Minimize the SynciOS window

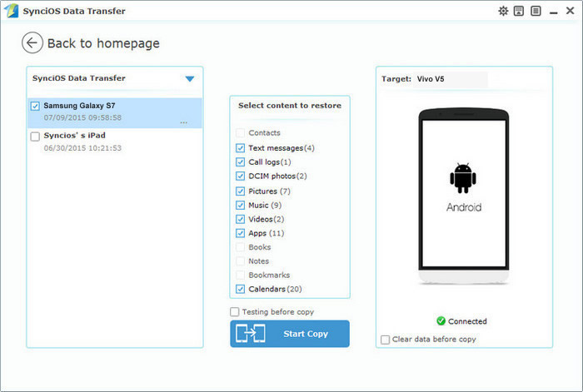pyautogui.click(x=554, y=12)
